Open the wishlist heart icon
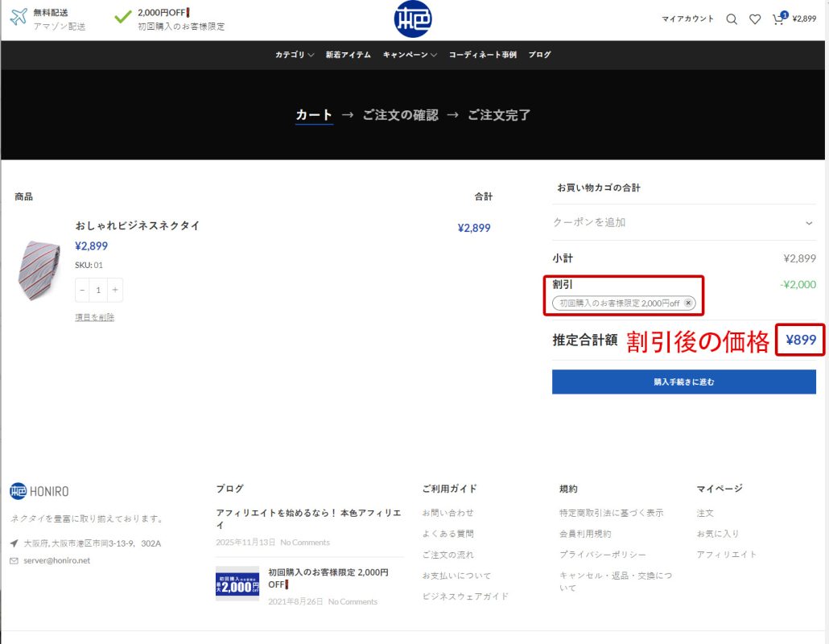829x644 pixels. point(754,19)
